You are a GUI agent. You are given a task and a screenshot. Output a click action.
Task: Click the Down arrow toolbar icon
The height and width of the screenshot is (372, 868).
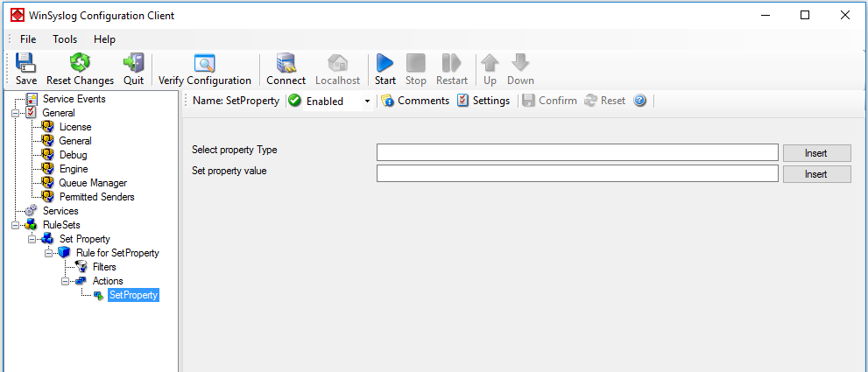click(520, 62)
